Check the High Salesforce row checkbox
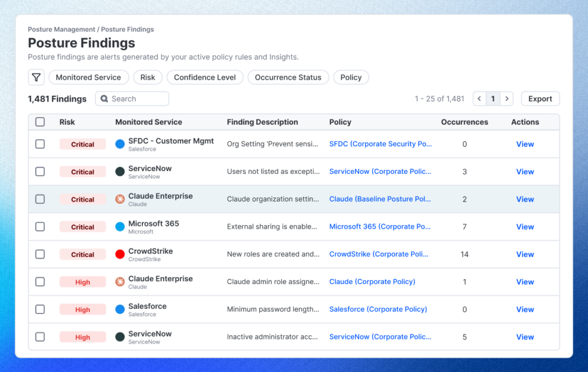 pos(40,309)
